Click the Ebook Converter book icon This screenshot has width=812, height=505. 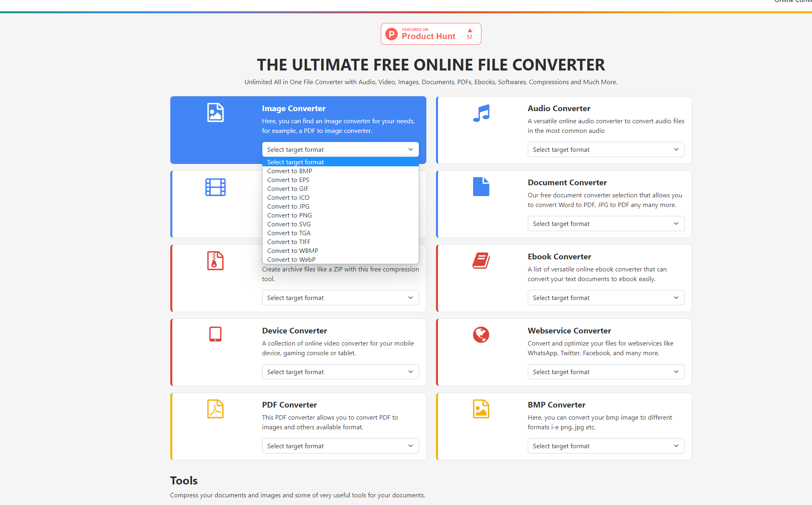[481, 260]
